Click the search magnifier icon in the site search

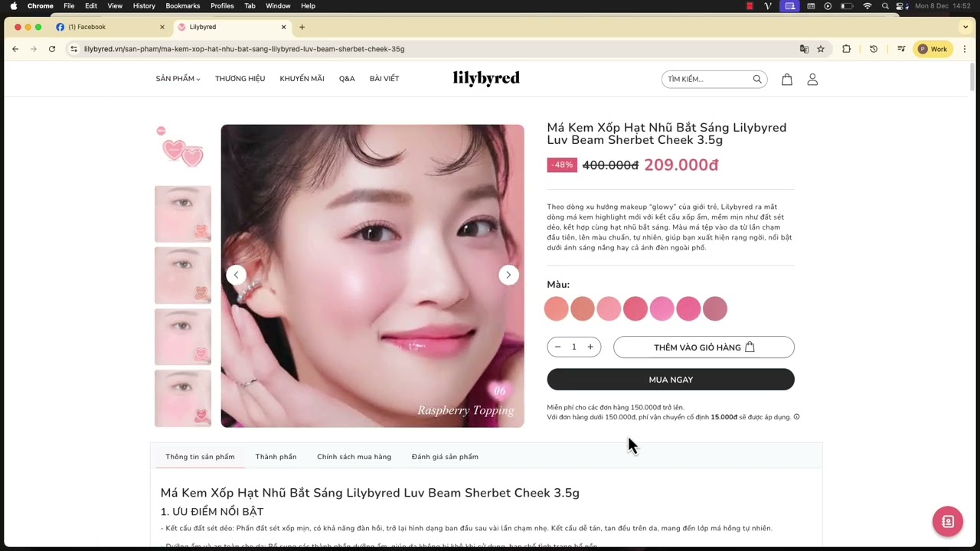pyautogui.click(x=757, y=79)
